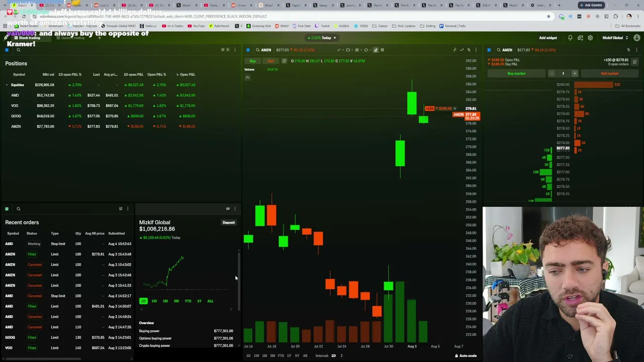This screenshot has width=644, height=362.
Task: Click order quantity input field
Action: click(563, 73)
